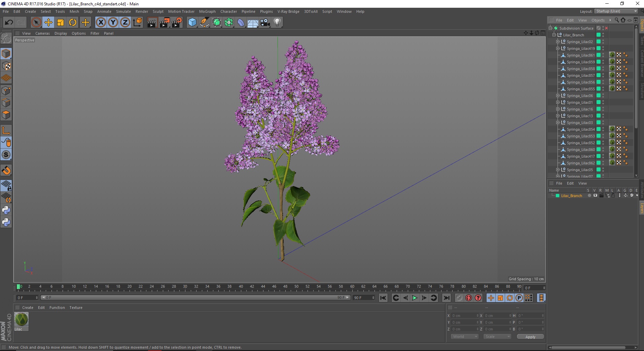Open the material manager Texture menu
This screenshot has height=351, width=644.
(x=76, y=308)
